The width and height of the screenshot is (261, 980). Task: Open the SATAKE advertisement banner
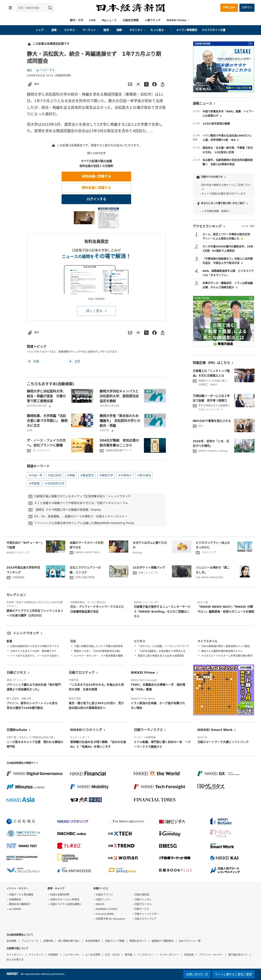point(223,67)
